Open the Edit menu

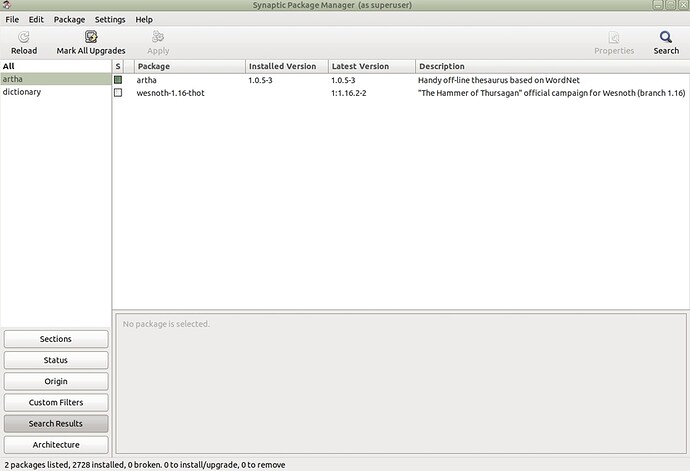click(x=36, y=19)
